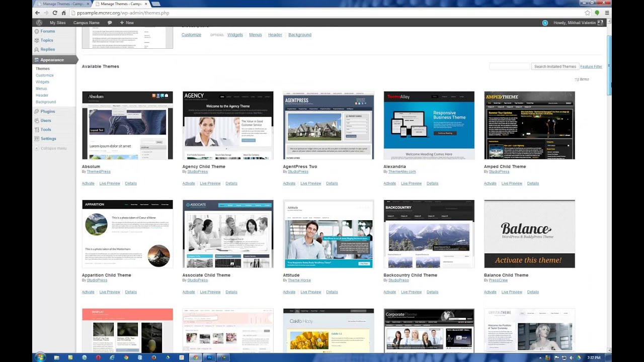Open the Feature Filter link
The height and width of the screenshot is (362, 644).
coord(591,66)
